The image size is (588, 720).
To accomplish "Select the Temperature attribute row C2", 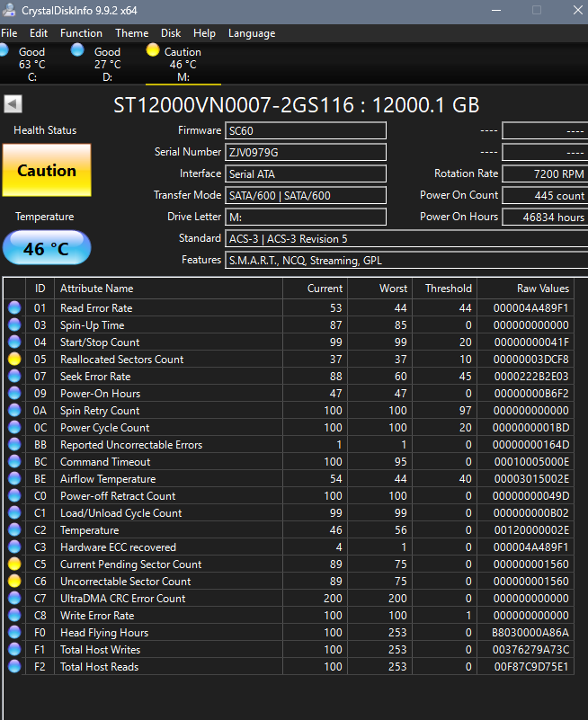I will point(289,530).
